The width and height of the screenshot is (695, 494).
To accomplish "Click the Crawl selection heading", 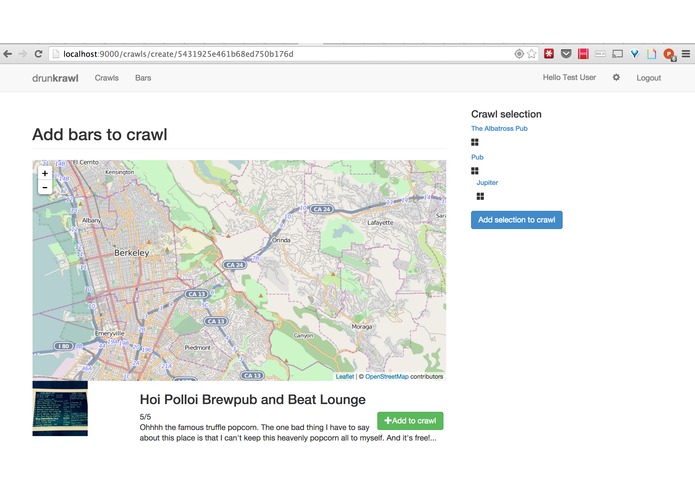I will click(x=506, y=114).
